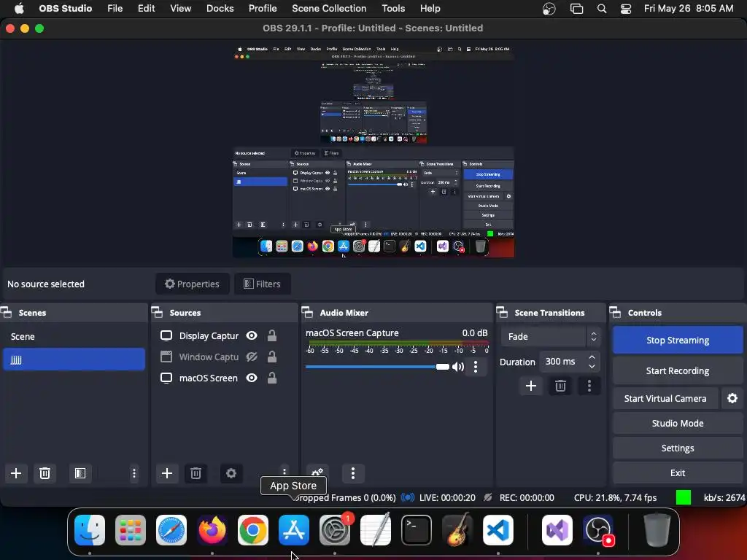This screenshot has width=747, height=560.
Task: Add a new scene with plus button
Action: (x=16, y=473)
